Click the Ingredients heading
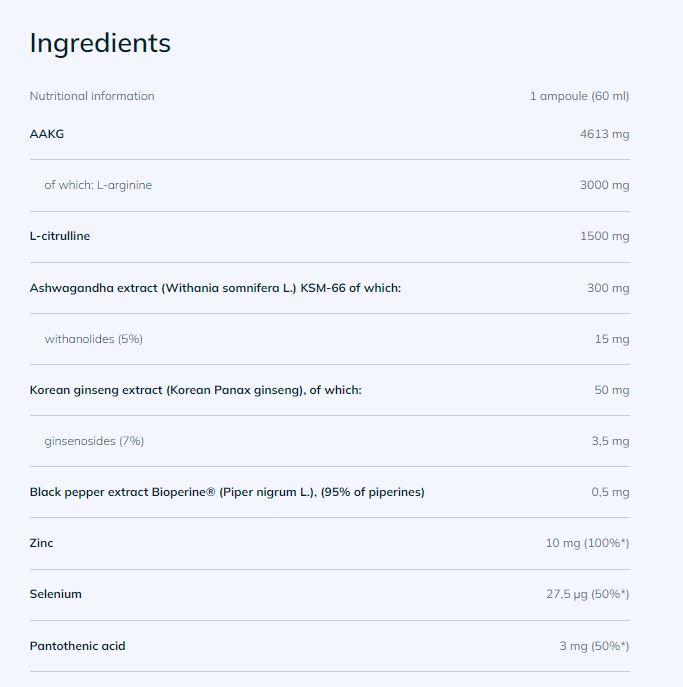Viewport: 683px width, 687px height. click(x=100, y=43)
